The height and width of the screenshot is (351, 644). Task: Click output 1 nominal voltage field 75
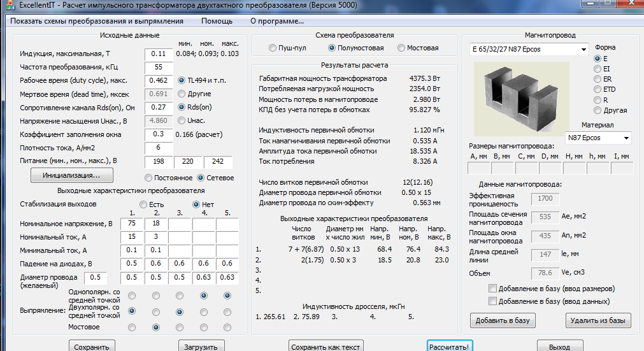132,224
